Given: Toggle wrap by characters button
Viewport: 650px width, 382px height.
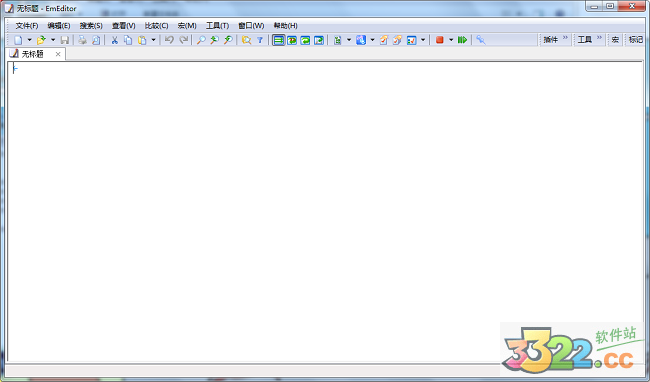Looking at the screenshot, I should [x=292, y=40].
